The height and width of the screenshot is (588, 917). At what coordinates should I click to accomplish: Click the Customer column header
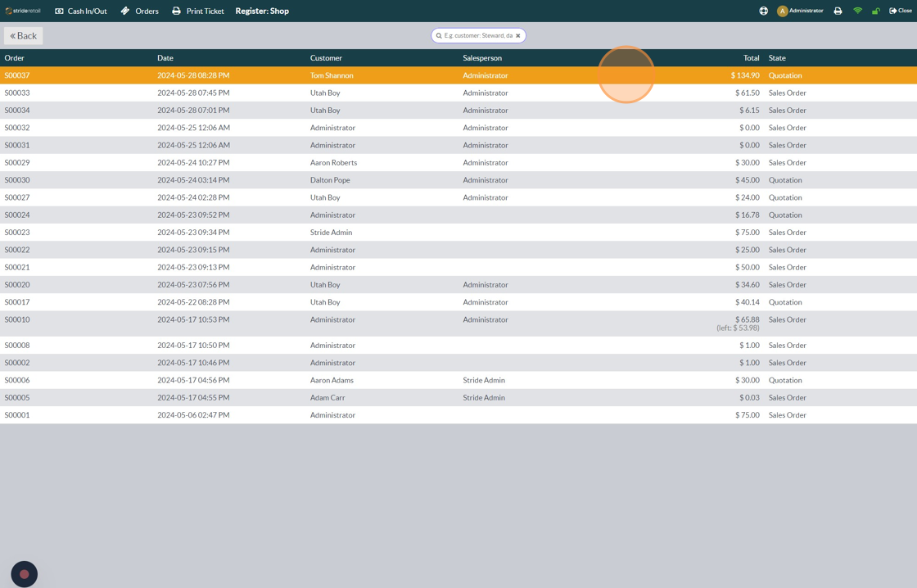tap(326, 58)
